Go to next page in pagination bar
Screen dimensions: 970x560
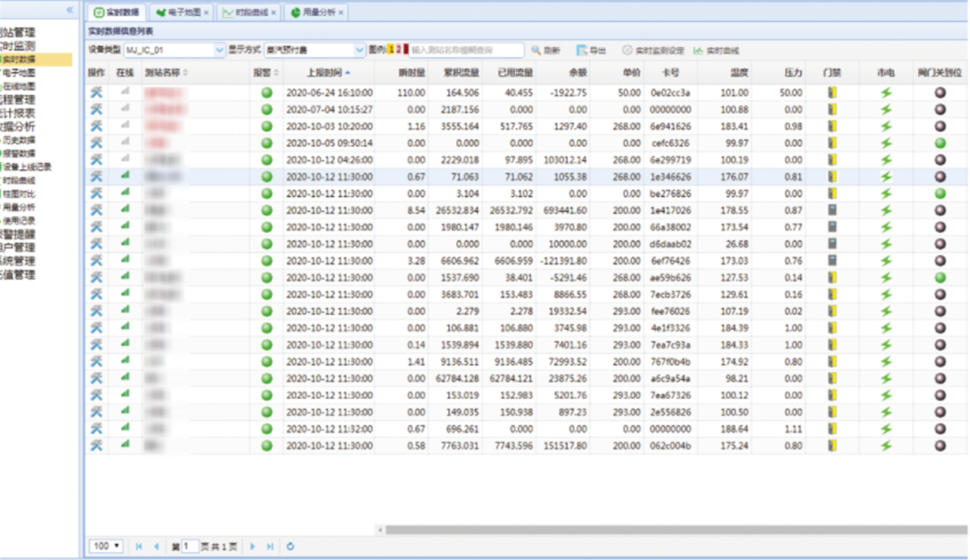coord(253,547)
